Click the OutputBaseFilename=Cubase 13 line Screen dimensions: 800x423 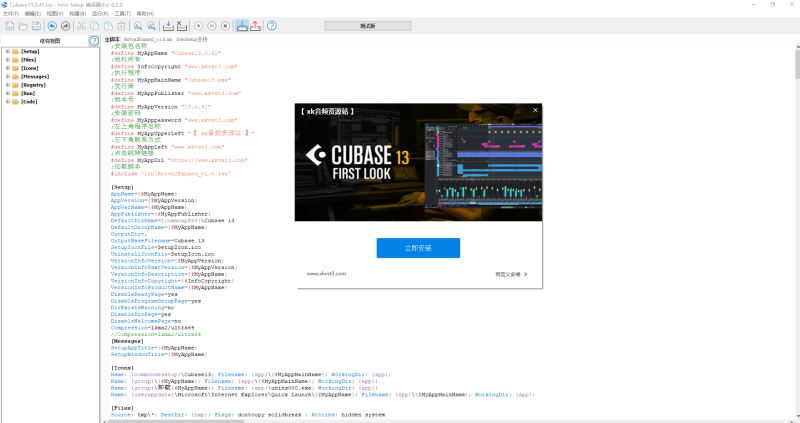point(158,241)
